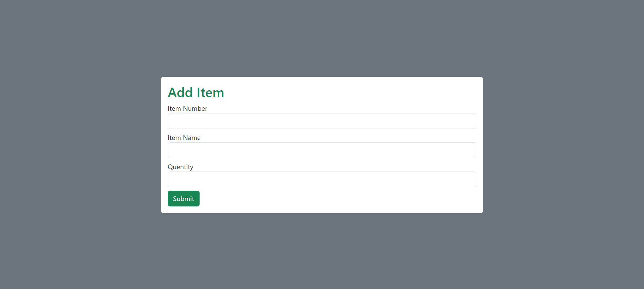Image resolution: width=644 pixels, height=289 pixels.
Task: Place cursor in first field below Item Number
Action: tap(322, 121)
